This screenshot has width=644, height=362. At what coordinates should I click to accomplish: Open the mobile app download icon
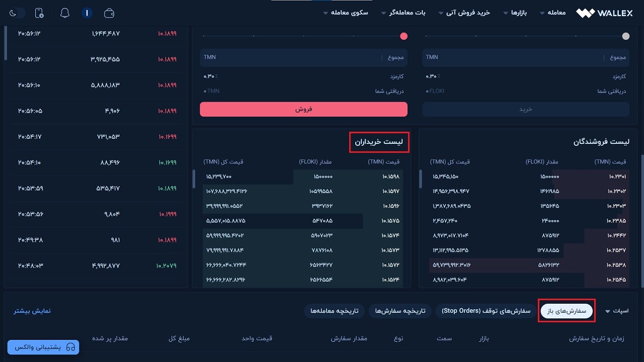point(39,13)
